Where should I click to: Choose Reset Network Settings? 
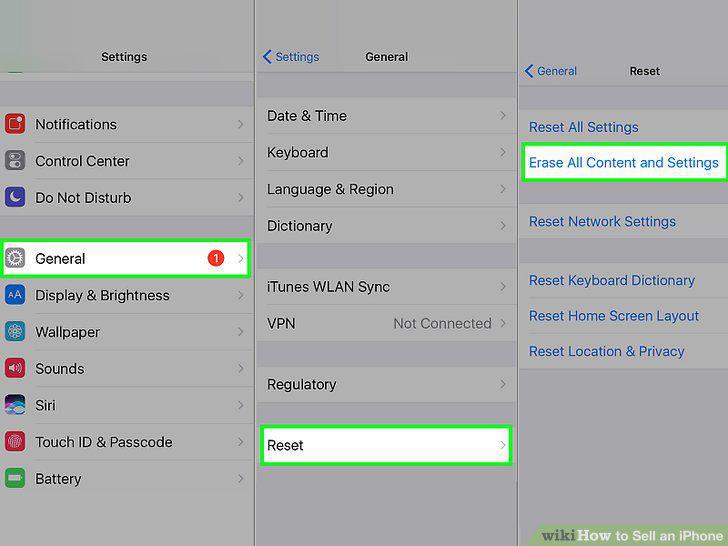602,221
